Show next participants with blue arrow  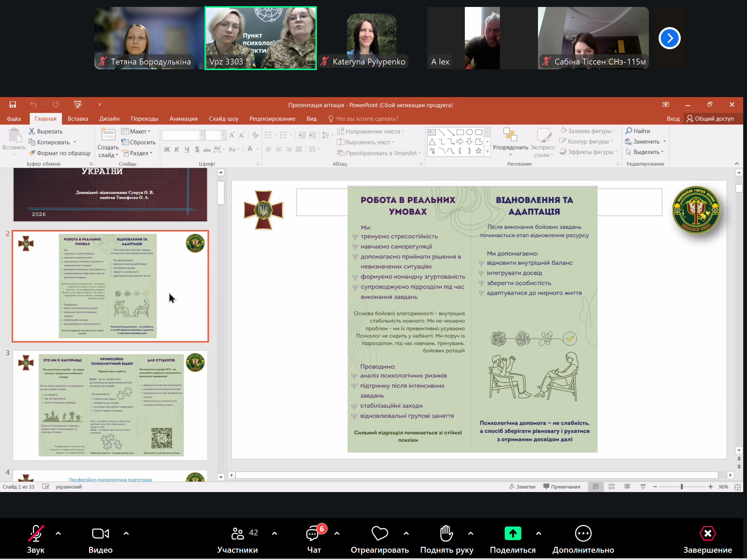point(669,38)
